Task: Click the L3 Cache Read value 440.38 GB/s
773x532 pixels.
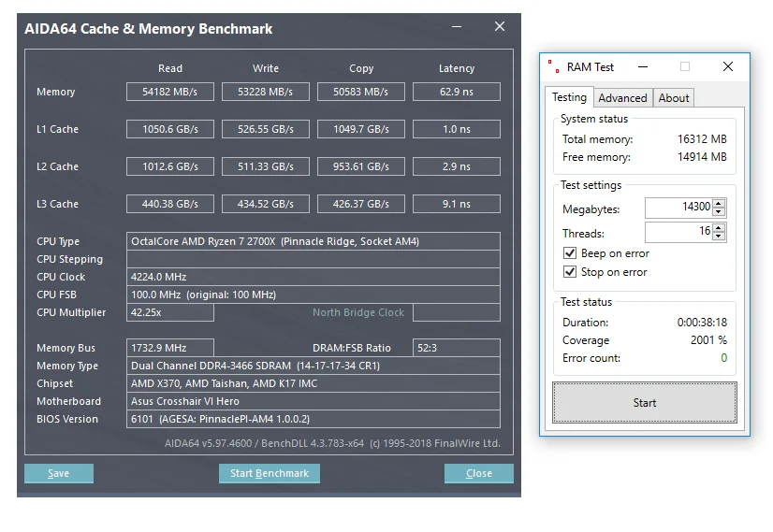Action: 170,204
